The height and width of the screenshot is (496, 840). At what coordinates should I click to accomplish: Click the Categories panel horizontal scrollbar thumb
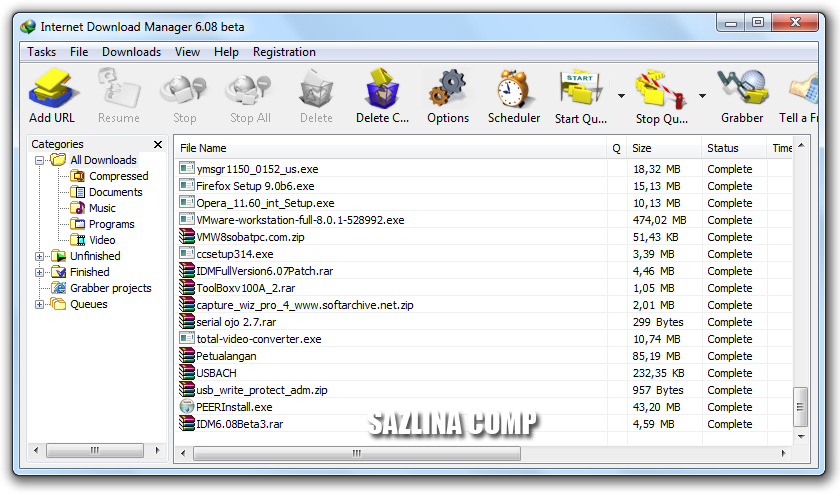pyautogui.click(x=95, y=450)
